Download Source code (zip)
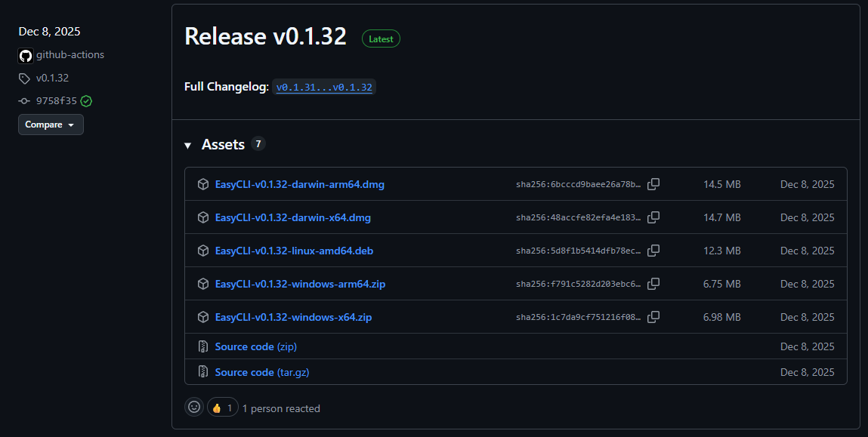 (x=256, y=346)
